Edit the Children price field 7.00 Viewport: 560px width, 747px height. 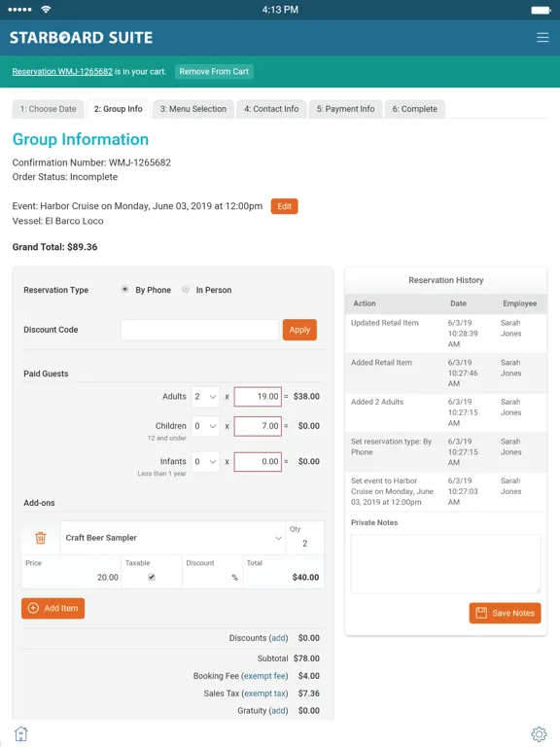[258, 426]
